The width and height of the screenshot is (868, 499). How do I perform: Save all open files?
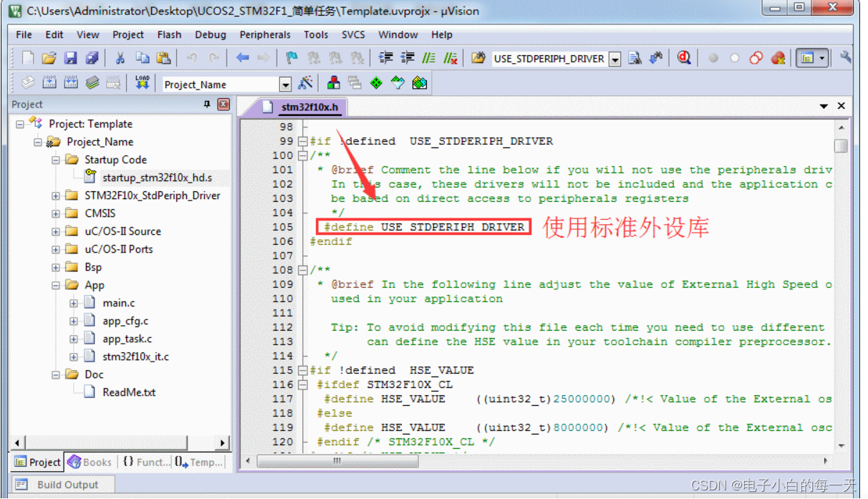tap(92, 58)
